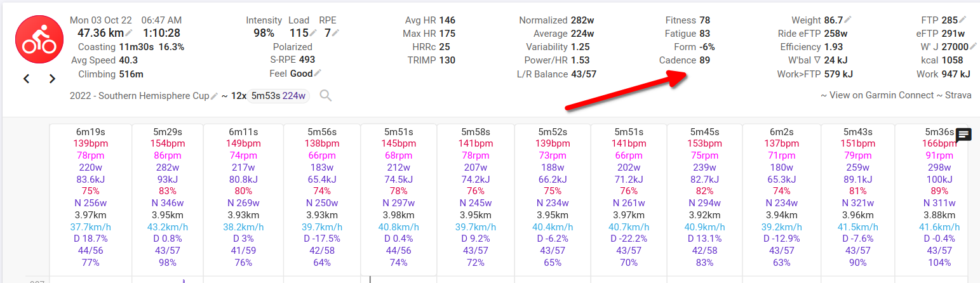Edit Load pencil next to 115
Screen dimensions: 980x283
pos(313,33)
